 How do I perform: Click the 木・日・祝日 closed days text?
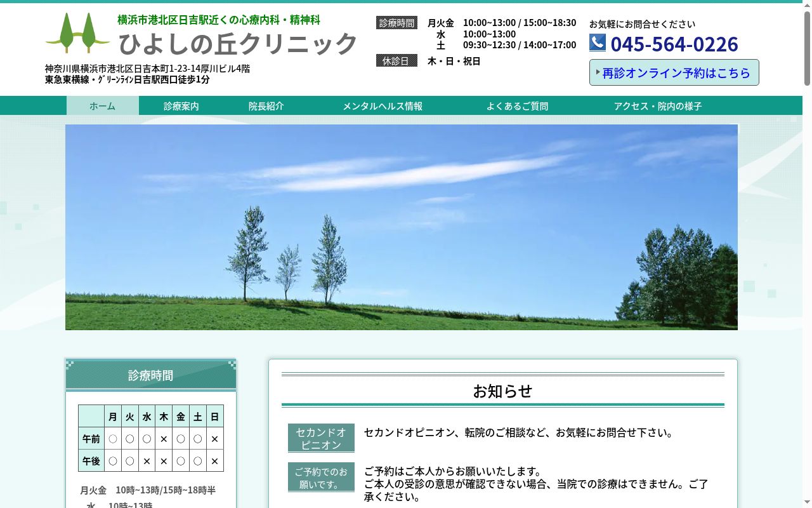tap(454, 61)
